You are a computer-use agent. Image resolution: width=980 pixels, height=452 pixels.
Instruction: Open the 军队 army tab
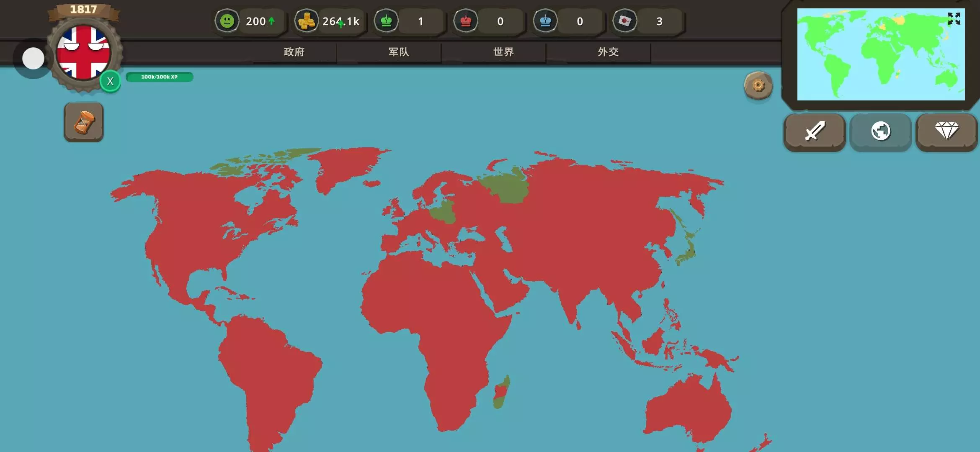[399, 52]
